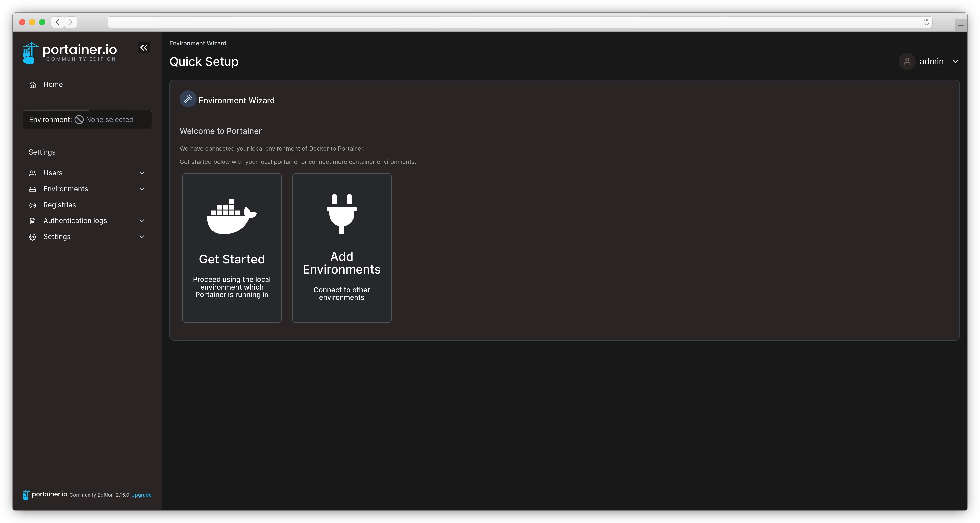Choose the Add Environments plug tile
980x523 pixels.
tap(341, 248)
